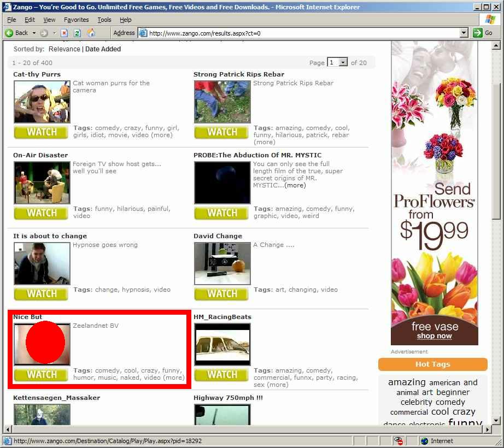
Task: Open the Help menu
Action: (x=125, y=20)
